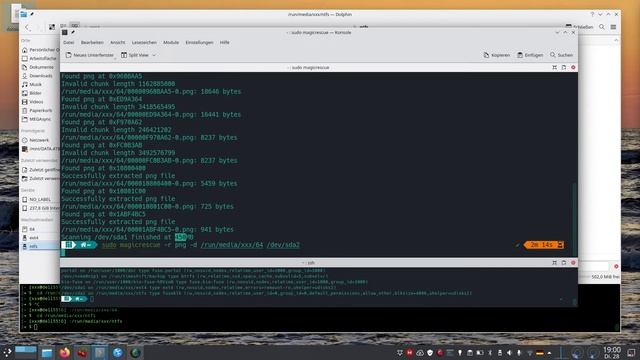Open the Lesezeichen menu in Konsole

click(x=144, y=42)
